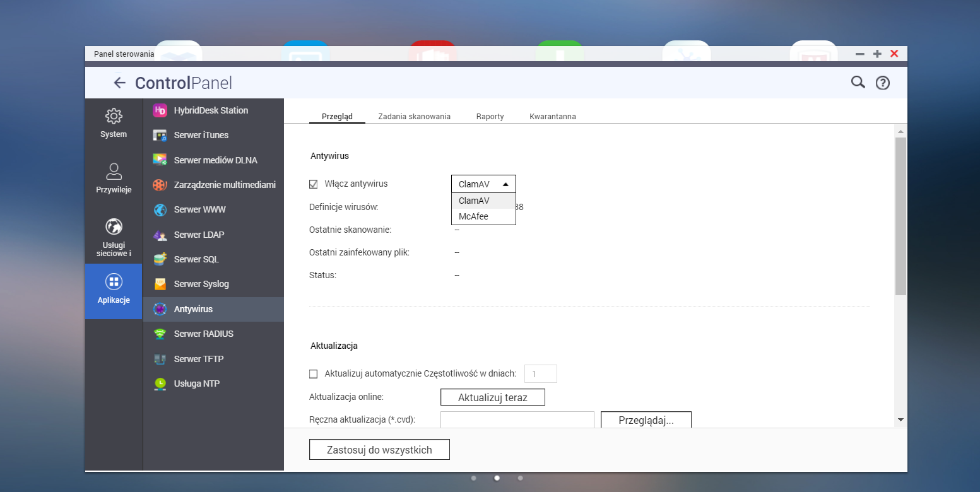Screen dimensions: 980x492
Task: Click the Zastosuj do wszystkich button
Action: pyautogui.click(x=379, y=450)
